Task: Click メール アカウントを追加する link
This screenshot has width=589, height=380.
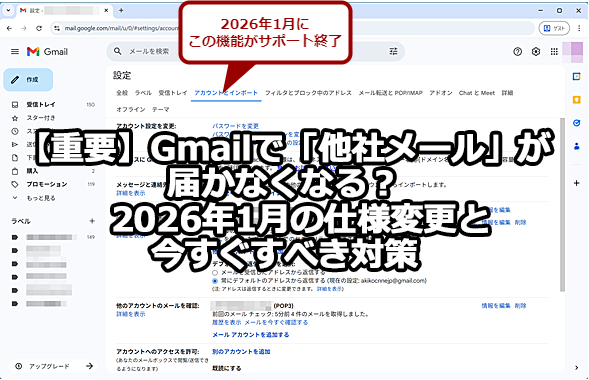Action: 251,335
